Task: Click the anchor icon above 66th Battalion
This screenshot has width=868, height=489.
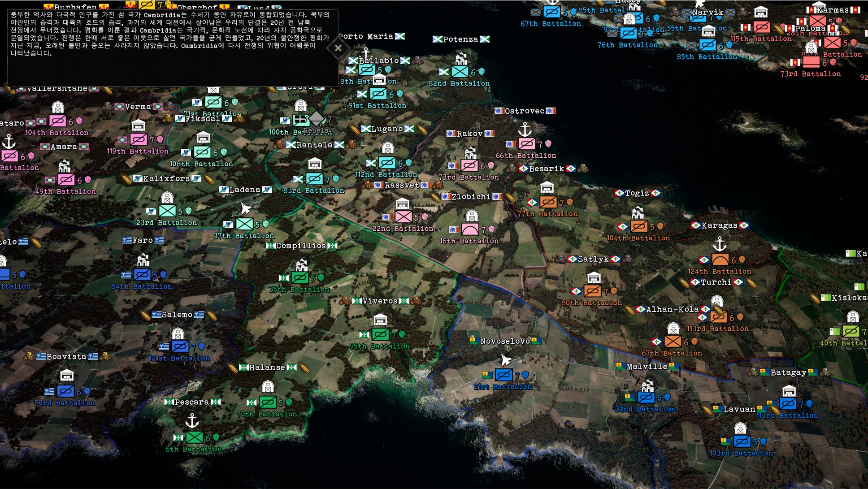Action: click(525, 130)
